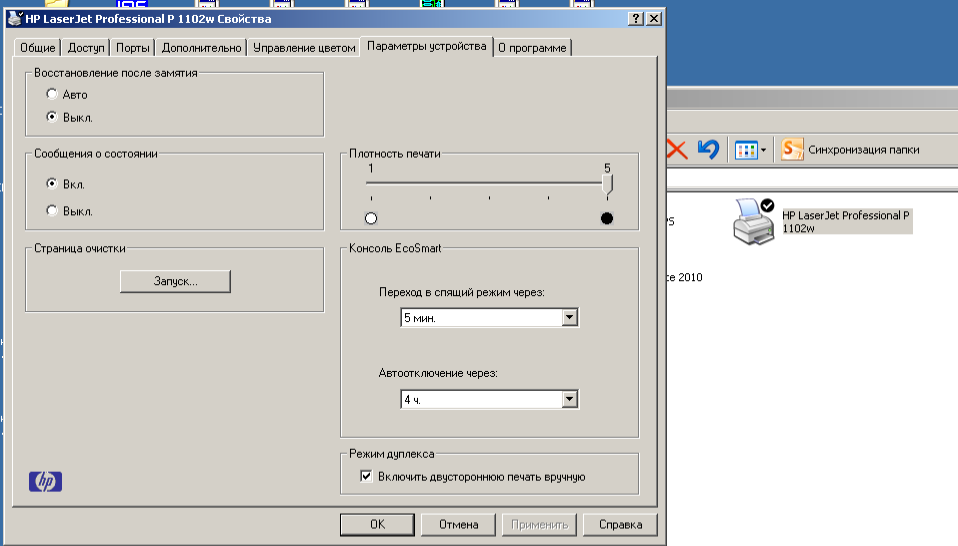
Task: Open the auto-off delay dropdown
Action: [569, 399]
